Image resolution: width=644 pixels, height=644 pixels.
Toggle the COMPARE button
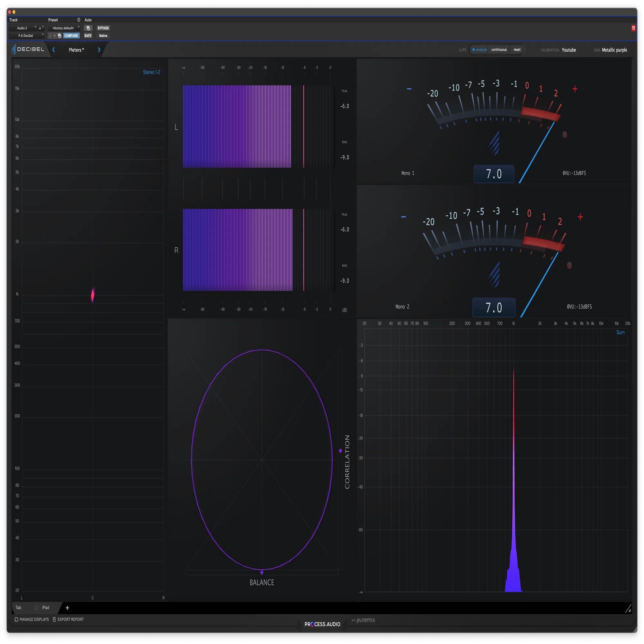tap(71, 36)
